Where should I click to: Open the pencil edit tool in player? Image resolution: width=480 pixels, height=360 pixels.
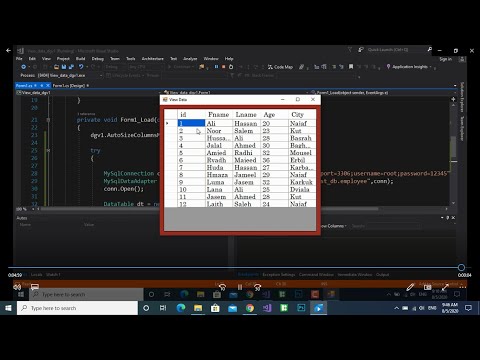[410, 287]
